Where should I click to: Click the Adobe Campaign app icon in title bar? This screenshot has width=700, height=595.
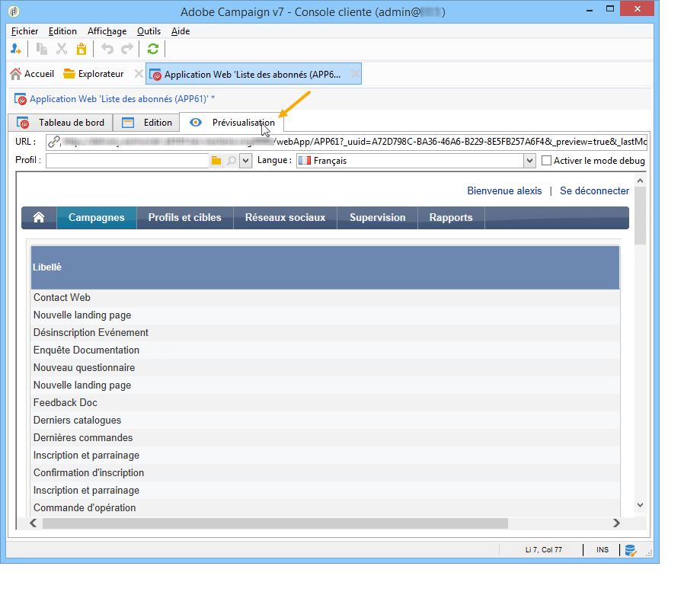pos(14,11)
